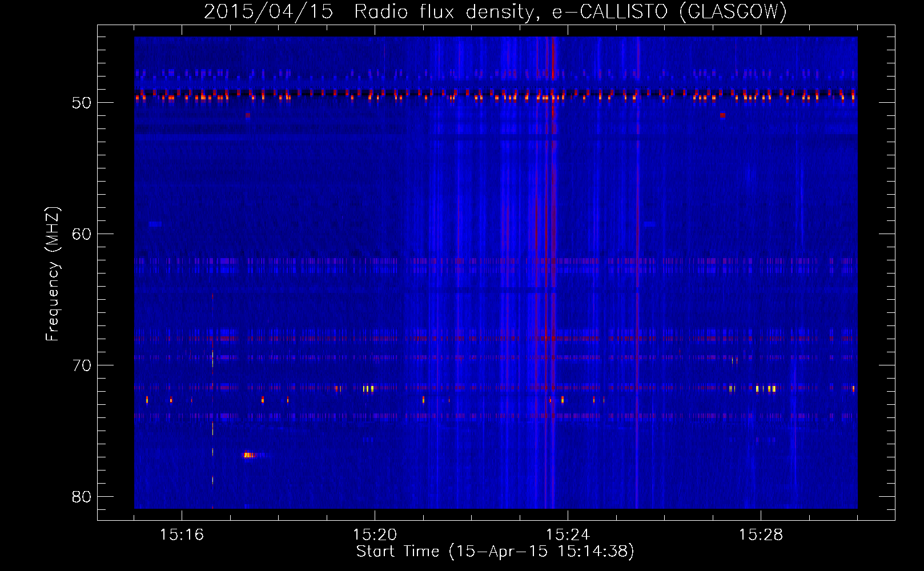
Task: Click the 'Start Time (15-Apr-15 15:14:38)' axis label
Action: [x=495, y=552]
